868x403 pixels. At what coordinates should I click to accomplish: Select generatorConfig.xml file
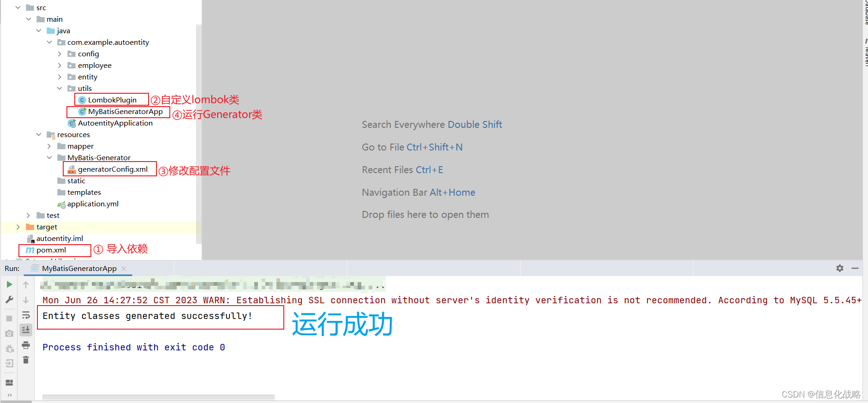click(113, 169)
